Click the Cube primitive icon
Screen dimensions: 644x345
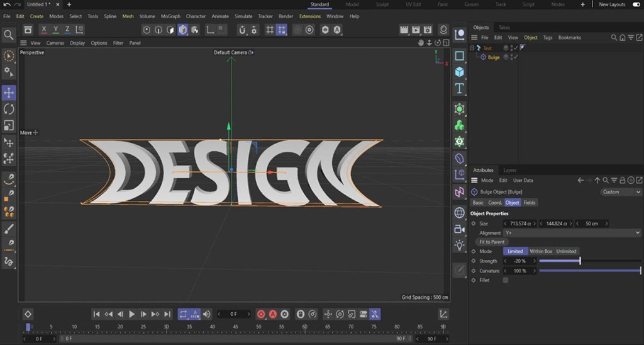[x=460, y=72]
